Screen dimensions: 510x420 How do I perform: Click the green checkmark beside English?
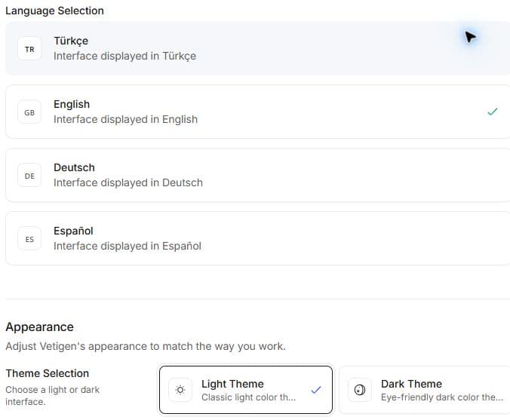click(x=493, y=112)
